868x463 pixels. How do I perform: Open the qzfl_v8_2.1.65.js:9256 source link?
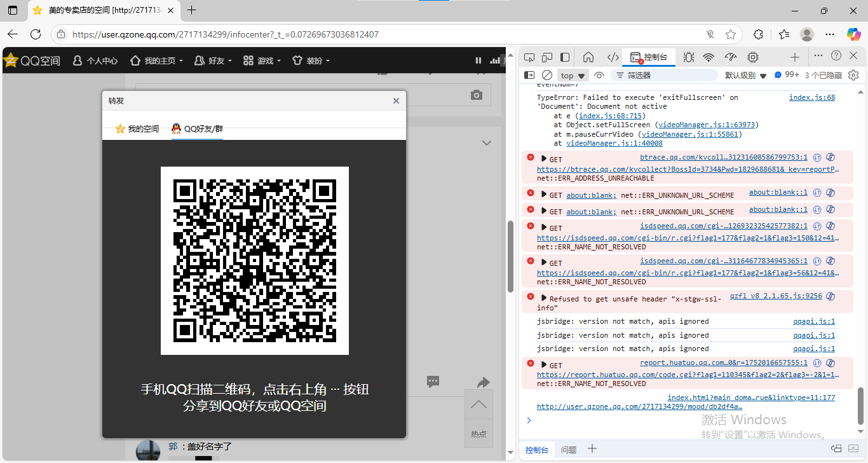pyautogui.click(x=776, y=296)
